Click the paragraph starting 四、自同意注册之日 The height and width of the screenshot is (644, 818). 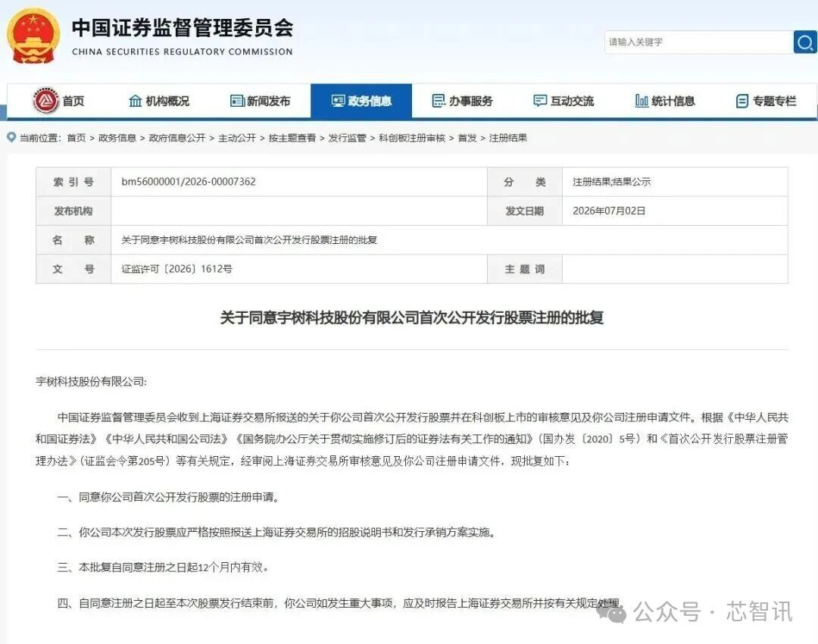(x=341, y=603)
